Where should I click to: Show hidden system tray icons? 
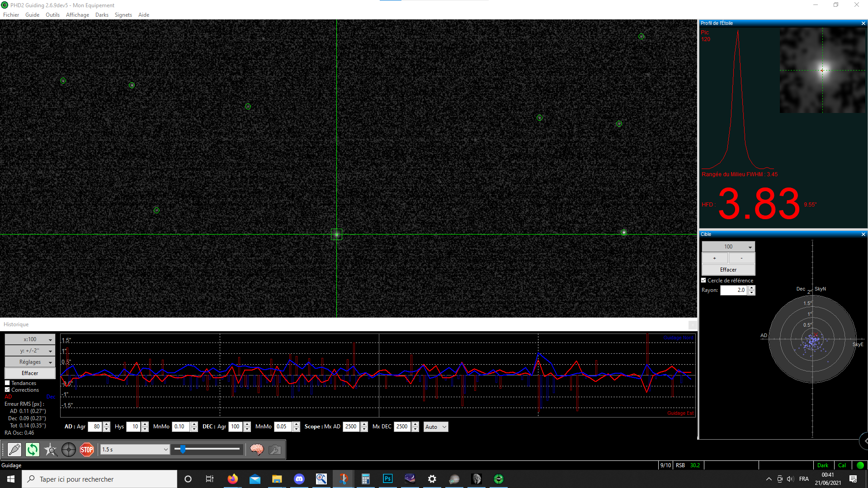click(769, 479)
